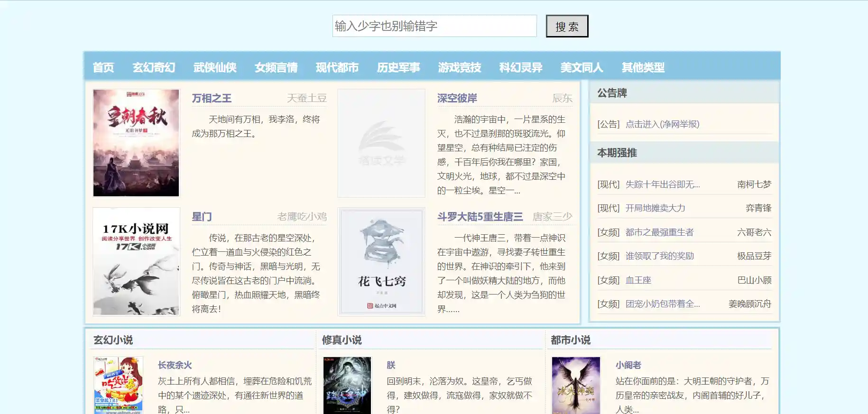The height and width of the screenshot is (414, 868).
Task: Open the 长夜余火 book cover
Action: [118, 386]
